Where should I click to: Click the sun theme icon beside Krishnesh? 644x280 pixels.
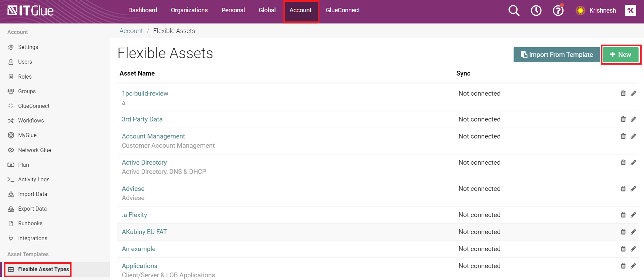point(580,11)
